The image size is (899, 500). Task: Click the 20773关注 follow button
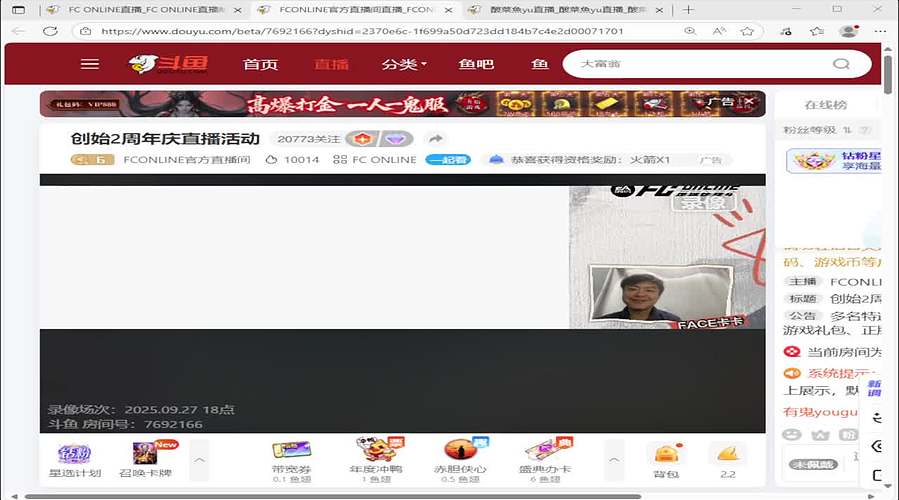pos(308,139)
